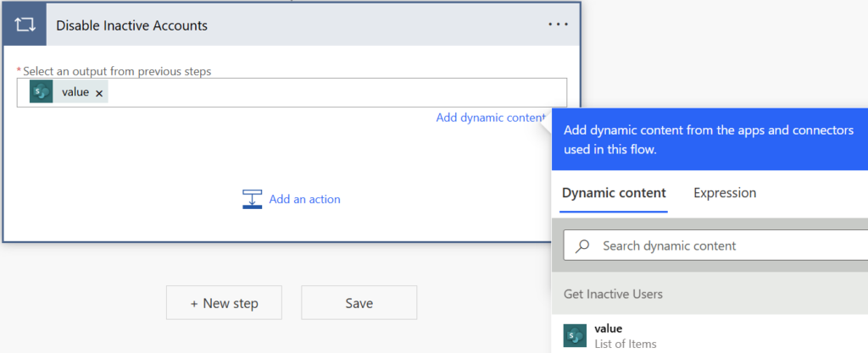Click the Add an action text link
This screenshot has height=353, width=868.
304,200
